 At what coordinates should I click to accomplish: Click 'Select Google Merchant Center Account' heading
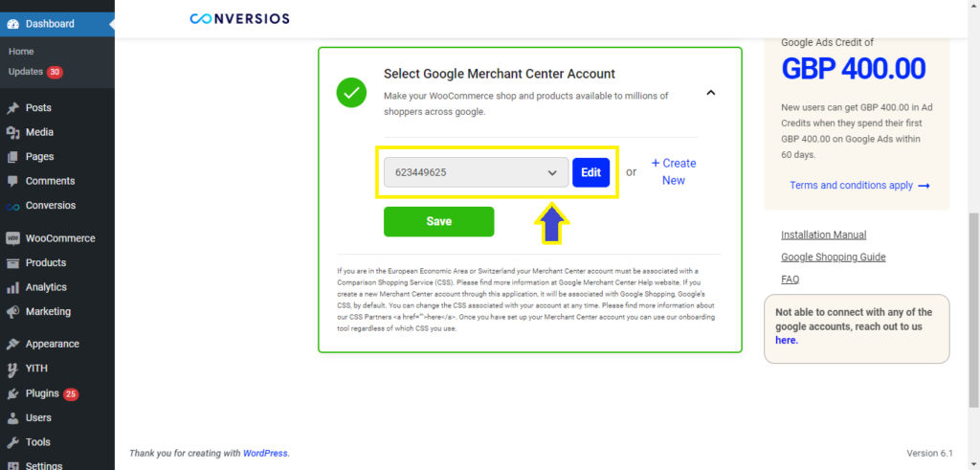pyautogui.click(x=500, y=74)
